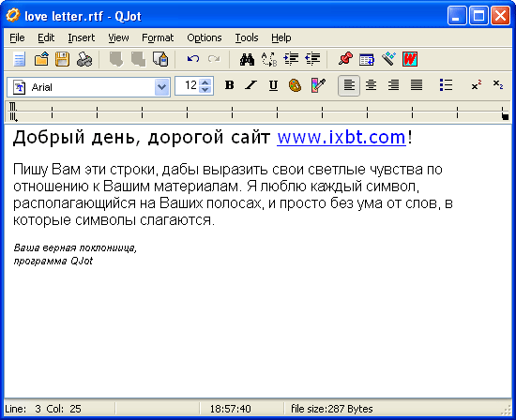Open the File menu
516x420 pixels.
(x=17, y=37)
